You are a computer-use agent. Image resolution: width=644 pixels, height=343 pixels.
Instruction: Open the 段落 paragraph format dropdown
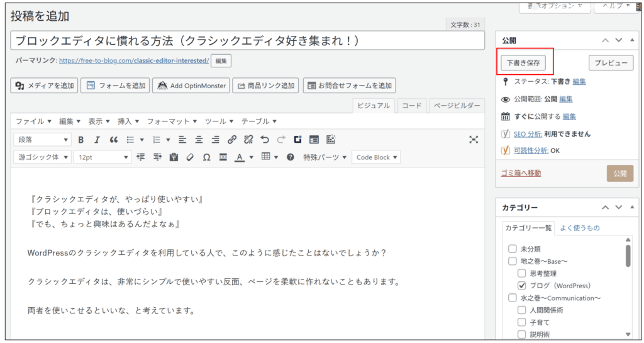coord(42,140)
